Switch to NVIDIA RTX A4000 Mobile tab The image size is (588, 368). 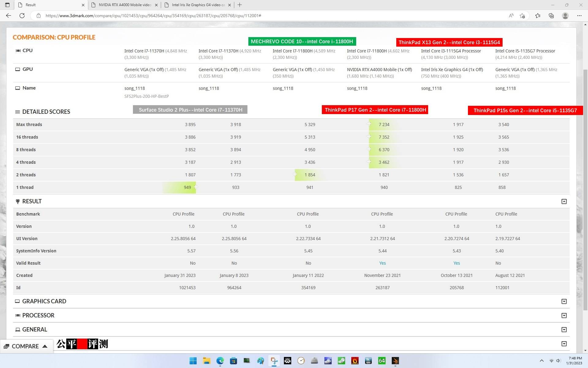click(x=125, y=5)
